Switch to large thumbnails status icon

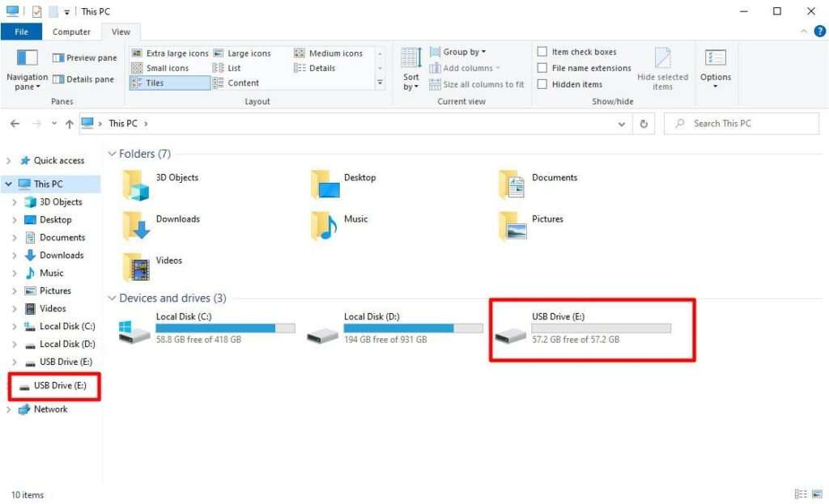tap(817, 494)
